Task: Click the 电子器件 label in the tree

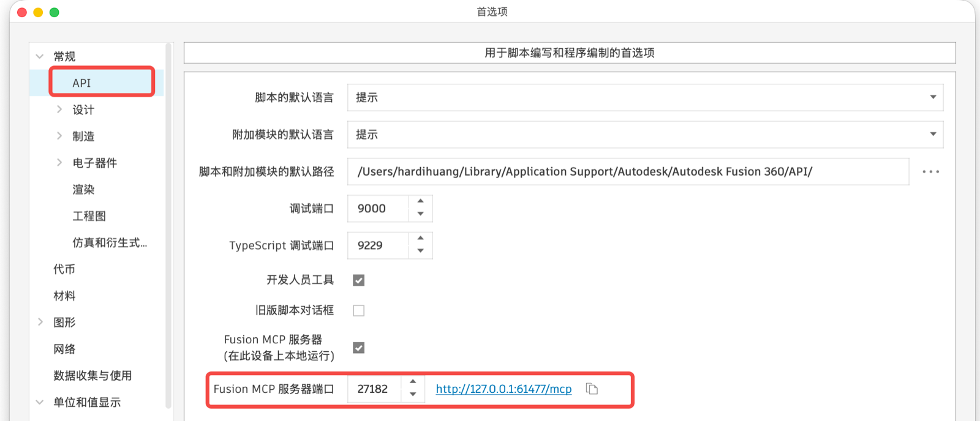Action: tap(94, 163)
